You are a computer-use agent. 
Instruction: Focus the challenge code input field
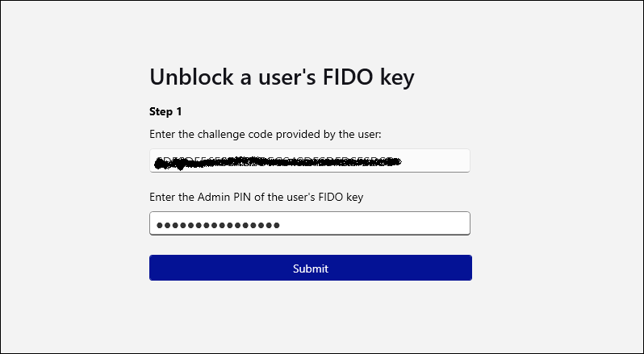tap(310, 161)
